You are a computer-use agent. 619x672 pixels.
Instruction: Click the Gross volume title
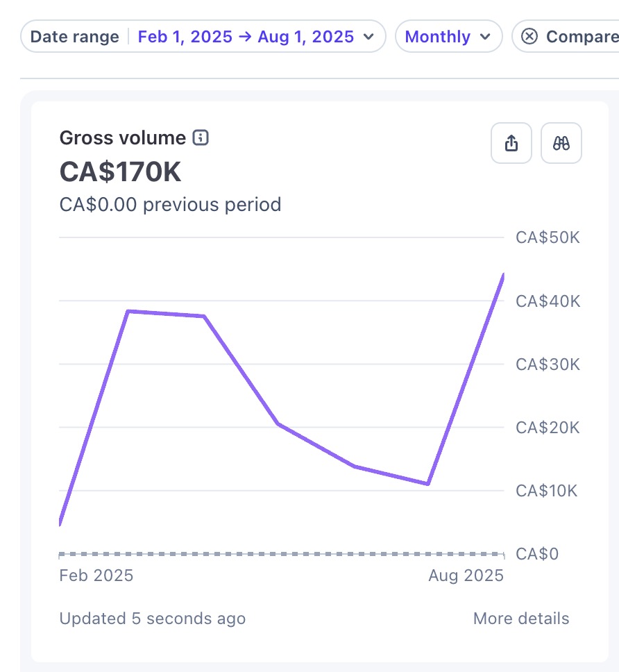(x=123, y=138)
